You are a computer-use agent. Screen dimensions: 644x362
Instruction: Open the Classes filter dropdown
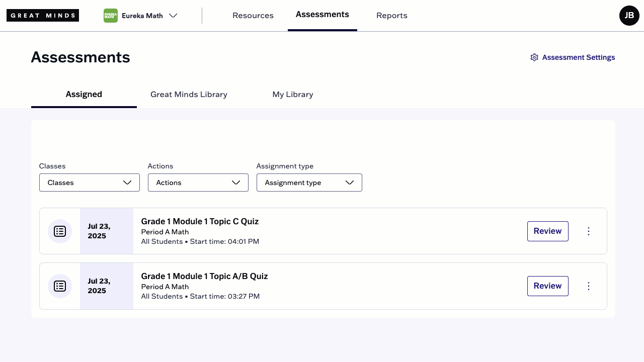click(90, 183)
